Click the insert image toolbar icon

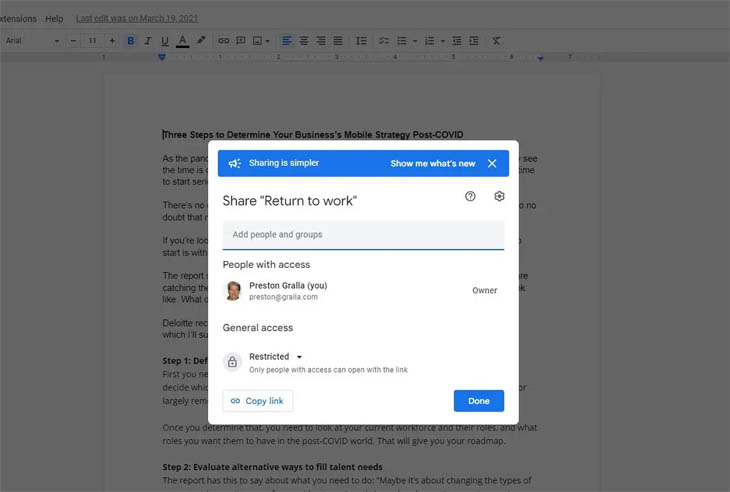tap(257, 41)
